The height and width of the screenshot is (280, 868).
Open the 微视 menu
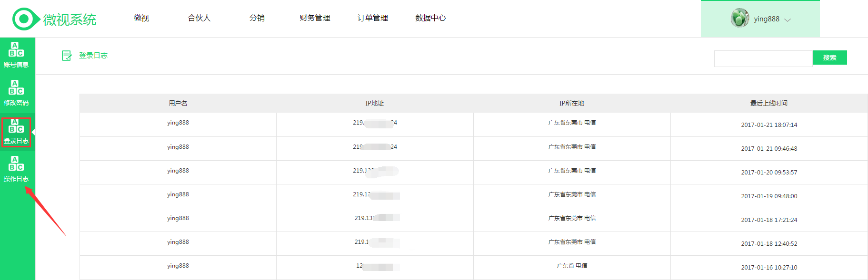141,18
